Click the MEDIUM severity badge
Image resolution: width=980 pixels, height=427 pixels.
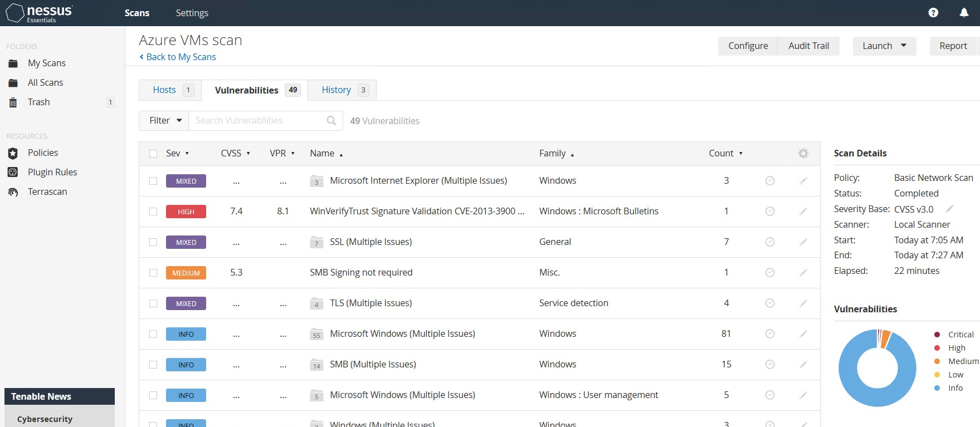186,273
